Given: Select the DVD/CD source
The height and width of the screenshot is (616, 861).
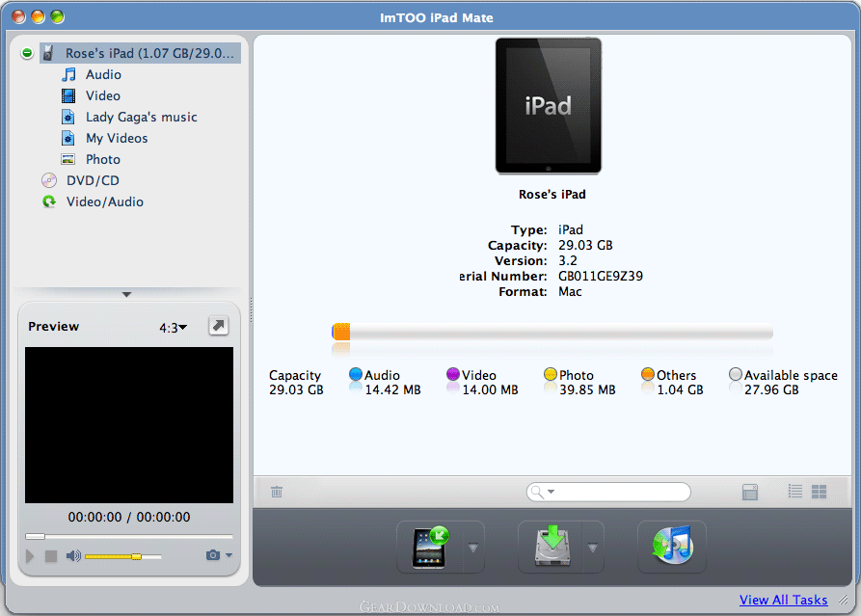Looking at the screenshot, I should click(x=93, y=180).
